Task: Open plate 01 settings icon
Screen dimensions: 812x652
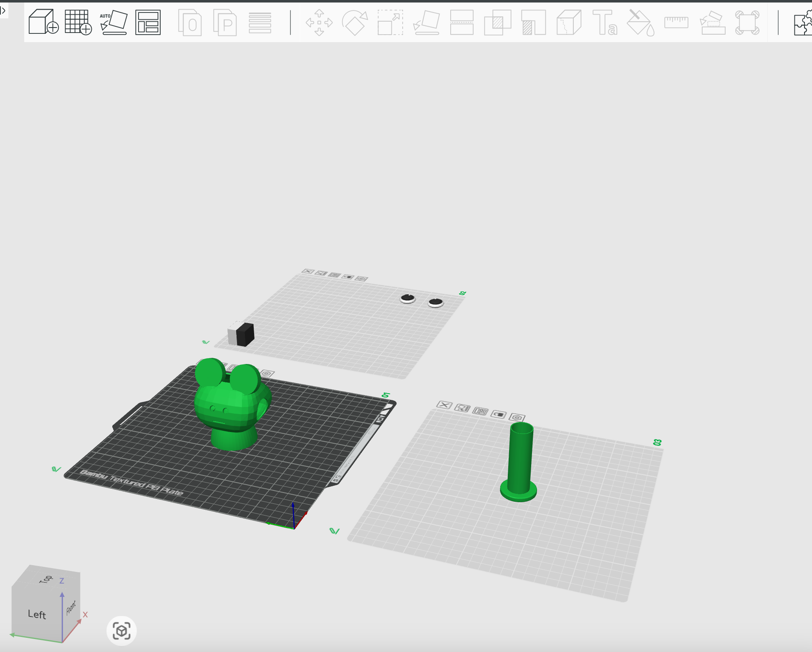Action: [x=267, y=373]
